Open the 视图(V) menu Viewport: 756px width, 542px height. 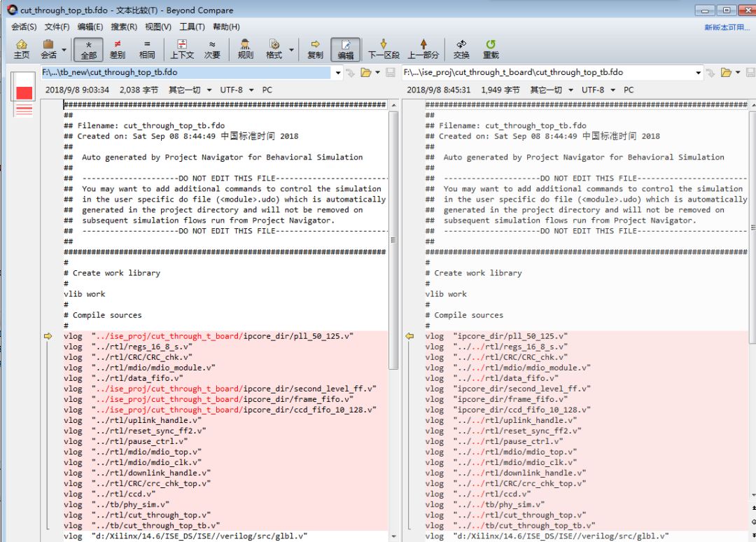[x=158, y=27]
